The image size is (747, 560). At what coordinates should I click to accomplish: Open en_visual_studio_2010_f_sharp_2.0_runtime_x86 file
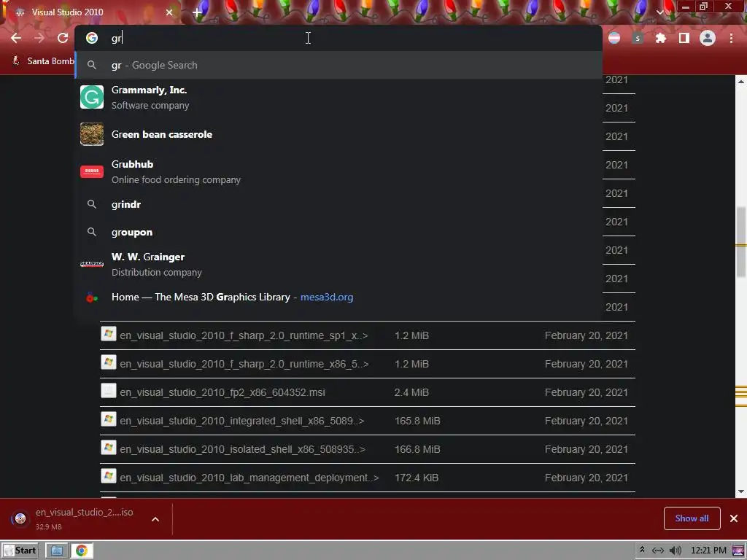point(244,365)
